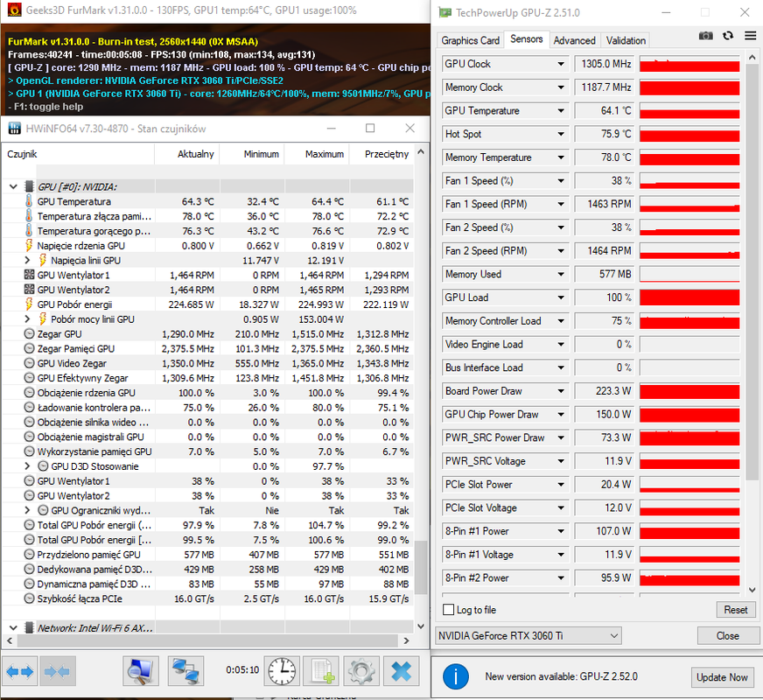Screen dimensions: 763x700
Task: Open HWiNFO network computers icon
Action: 185,672
